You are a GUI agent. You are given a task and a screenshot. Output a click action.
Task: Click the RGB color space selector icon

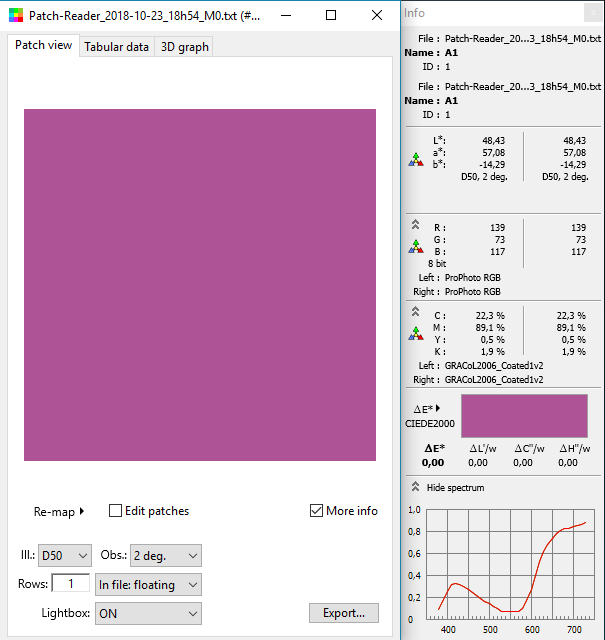[416, 246]
